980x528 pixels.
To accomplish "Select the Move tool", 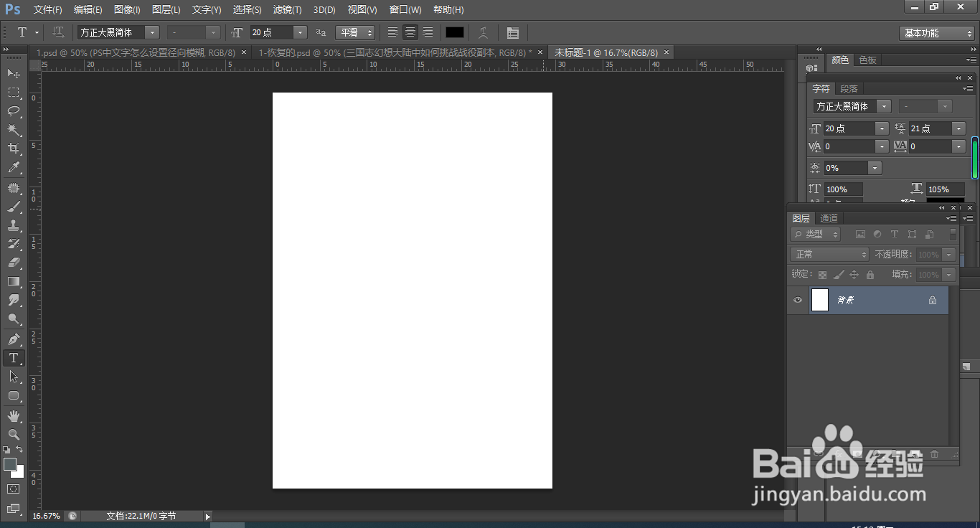I will pyautogui.click(x=14, y=74).
